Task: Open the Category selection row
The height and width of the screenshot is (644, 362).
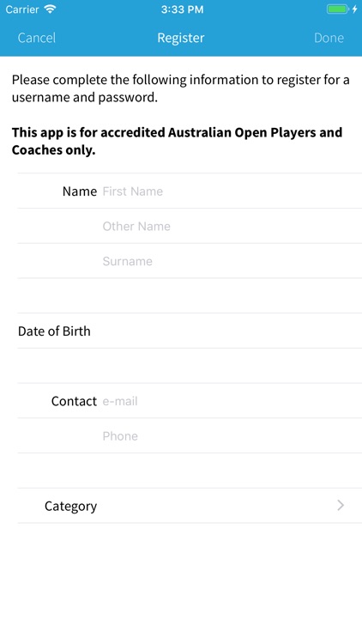Action: (x=190, y=506)
